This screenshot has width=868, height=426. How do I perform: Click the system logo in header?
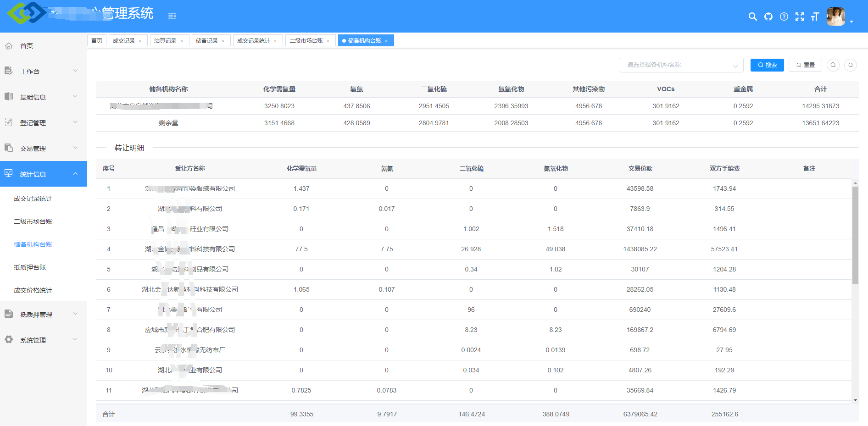(x=26, y=13)
